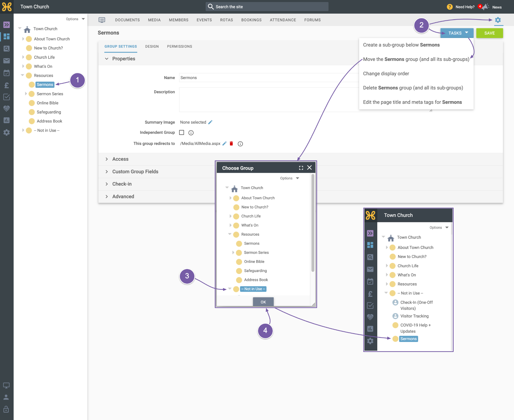The image size is (514, 420).
Task: Toggle the Independent Group checkbox
Action: [x=182, y=132]
